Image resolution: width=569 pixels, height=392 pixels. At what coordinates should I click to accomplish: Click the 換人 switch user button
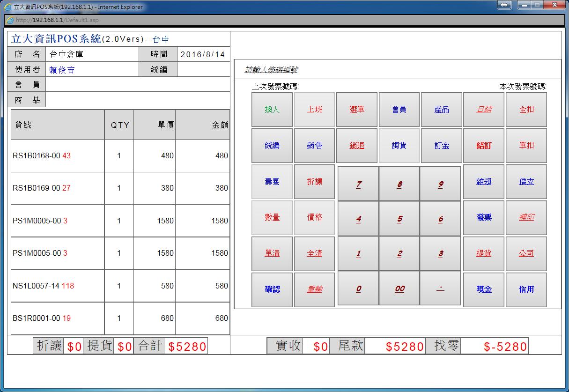click(x=272, y=110)
